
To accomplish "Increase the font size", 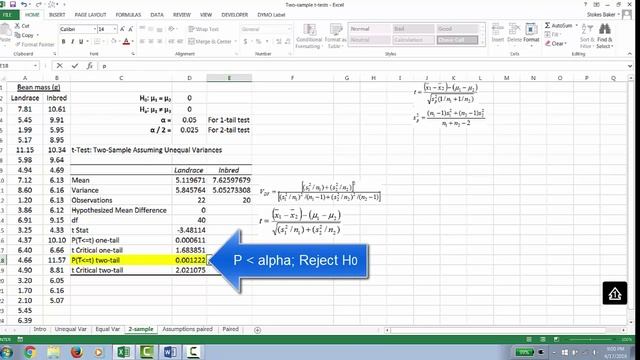I will click(x=122, y=29).
